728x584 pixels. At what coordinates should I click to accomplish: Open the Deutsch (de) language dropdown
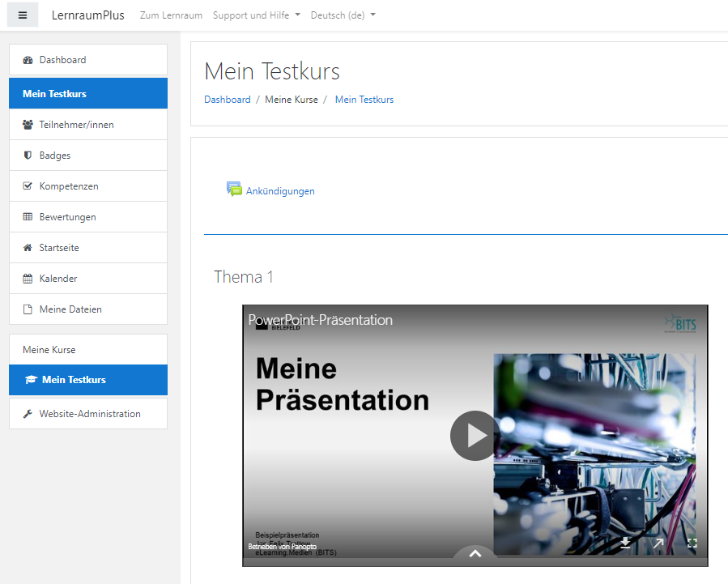pyautogui.click(x=343, y=15)
